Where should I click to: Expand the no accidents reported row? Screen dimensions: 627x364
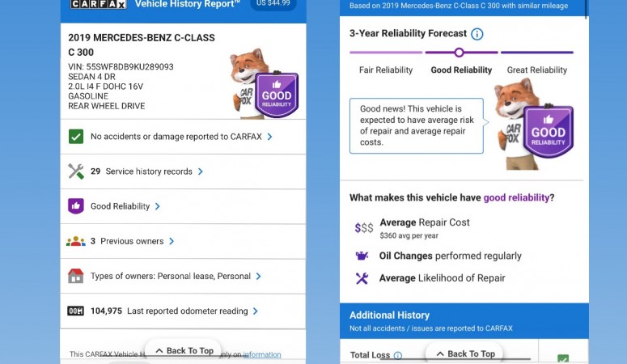pos(269,137)
